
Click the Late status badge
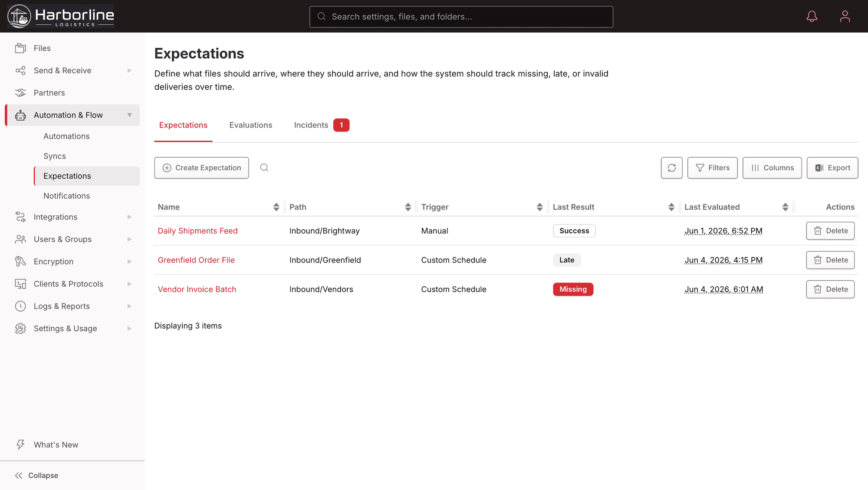coord(566,260)
